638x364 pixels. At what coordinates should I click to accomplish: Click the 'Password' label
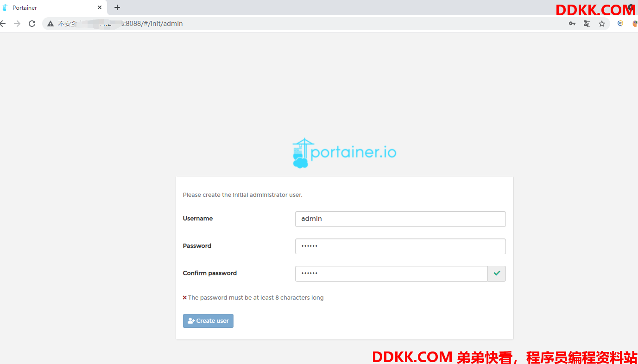point(197,246)
